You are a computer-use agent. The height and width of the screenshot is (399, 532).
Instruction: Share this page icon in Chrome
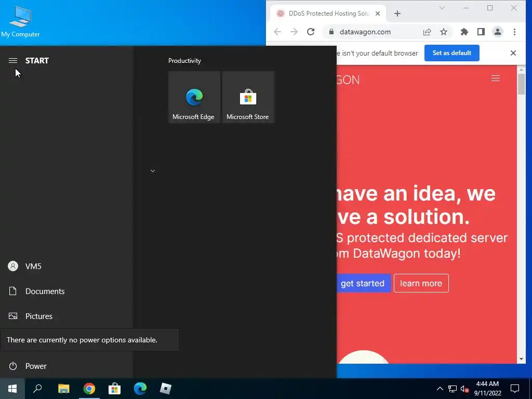coord(427,32)
